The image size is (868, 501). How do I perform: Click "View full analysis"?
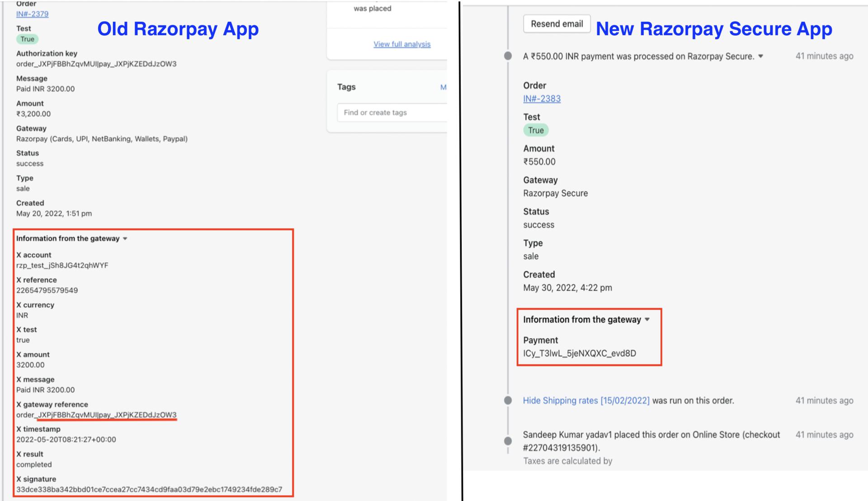tap(401, 44)
